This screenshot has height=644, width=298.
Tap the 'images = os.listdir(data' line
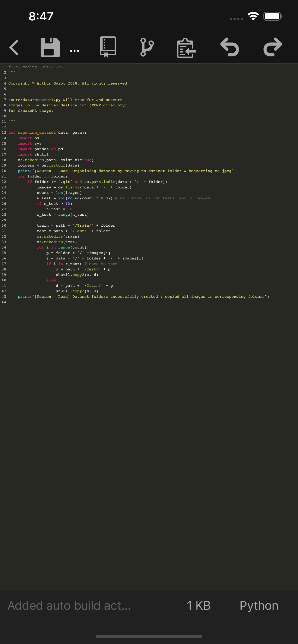[84, 187]
